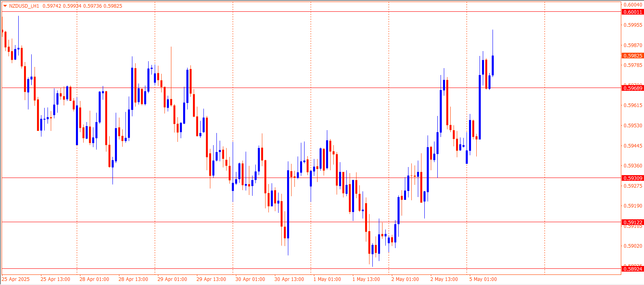644x285 pixels.
Task: Click the OHLC values 0.59742 0.59934 0.59736 0.59825
Action: (x=82, y=6)
